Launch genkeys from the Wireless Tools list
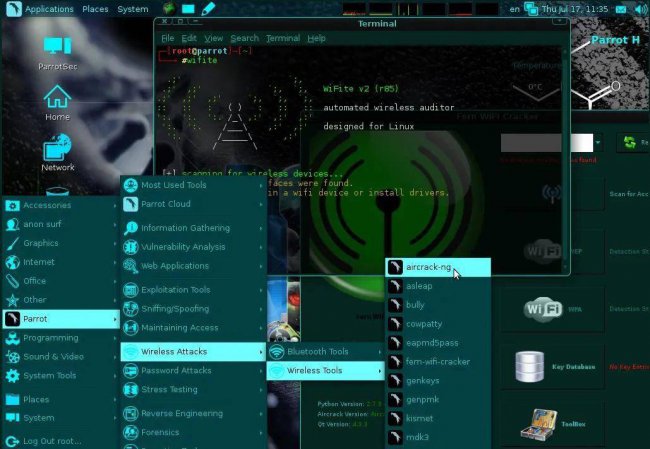Viewport: 650px width, 449px height. (x=438, y=381)
